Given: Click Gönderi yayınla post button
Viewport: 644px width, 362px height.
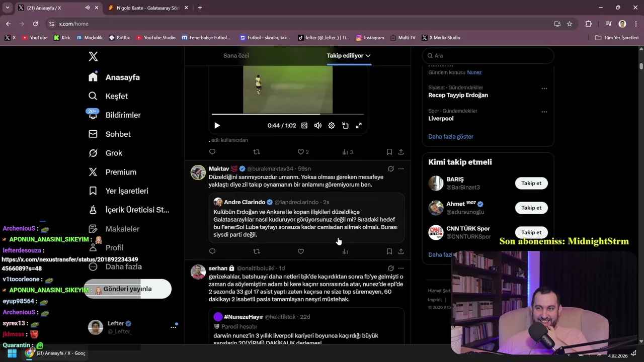Looking at the screenshot, I should point(128,289).
